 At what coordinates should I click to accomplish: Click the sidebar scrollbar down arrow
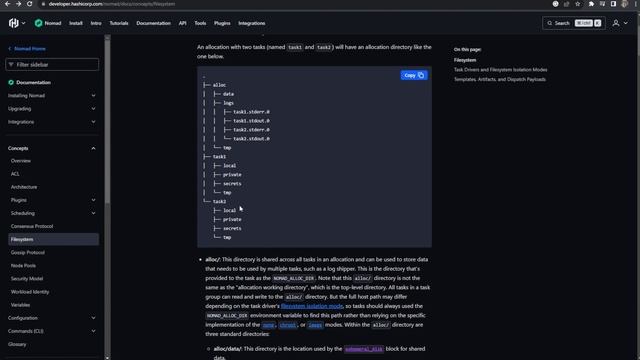(x=107, y=358)
